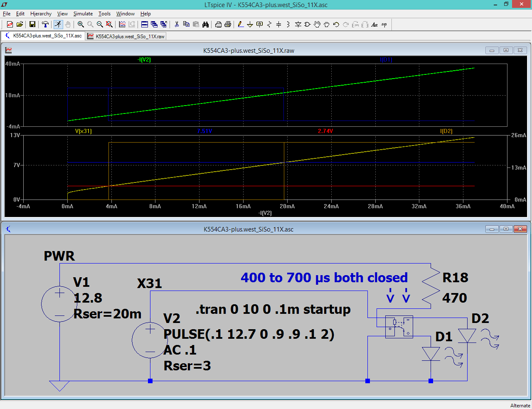Select the Place Capacitor tool
Image resolution: width=532 pixels, height=409 pixels.
[279, 25]
